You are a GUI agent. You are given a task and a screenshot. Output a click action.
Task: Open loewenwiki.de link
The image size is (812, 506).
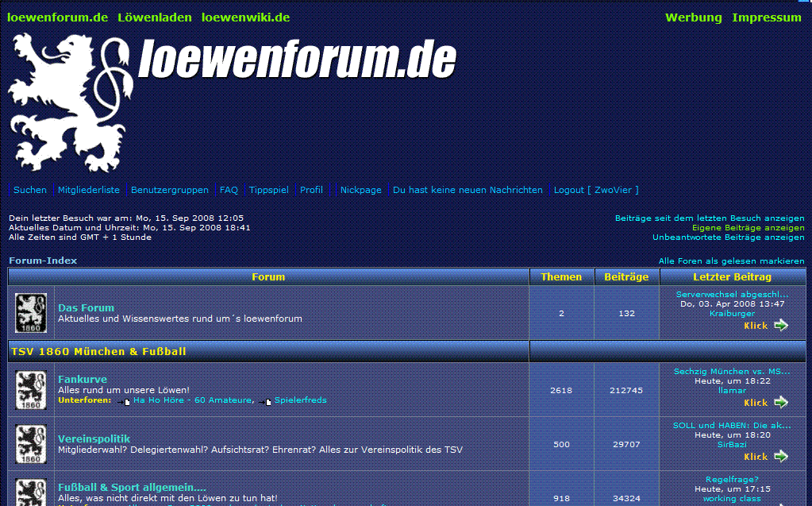point(245,17)
